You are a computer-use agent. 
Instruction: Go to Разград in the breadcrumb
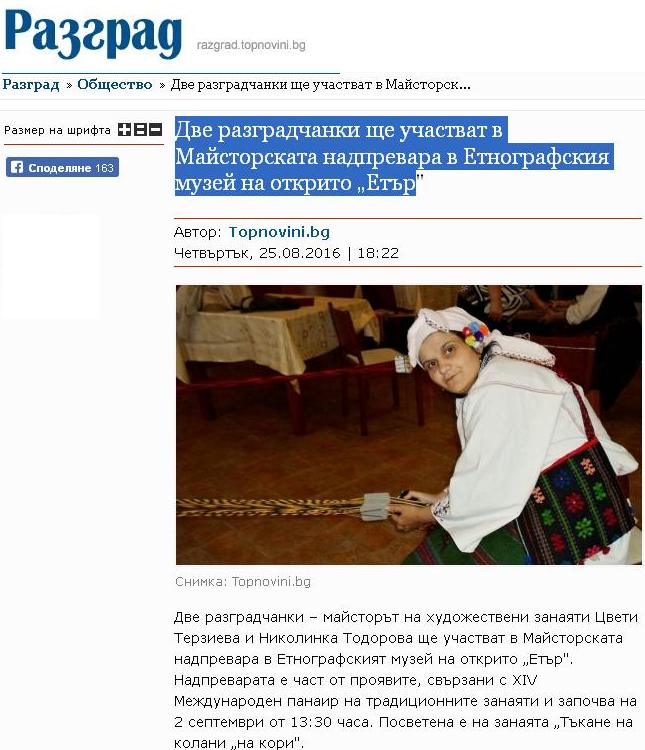pos(31,85)
